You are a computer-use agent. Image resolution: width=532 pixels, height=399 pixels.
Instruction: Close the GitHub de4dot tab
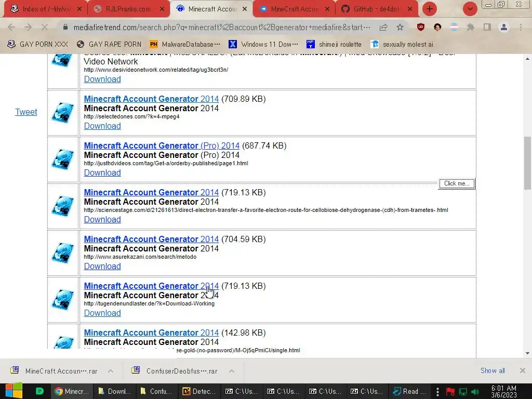pos(410,9)
